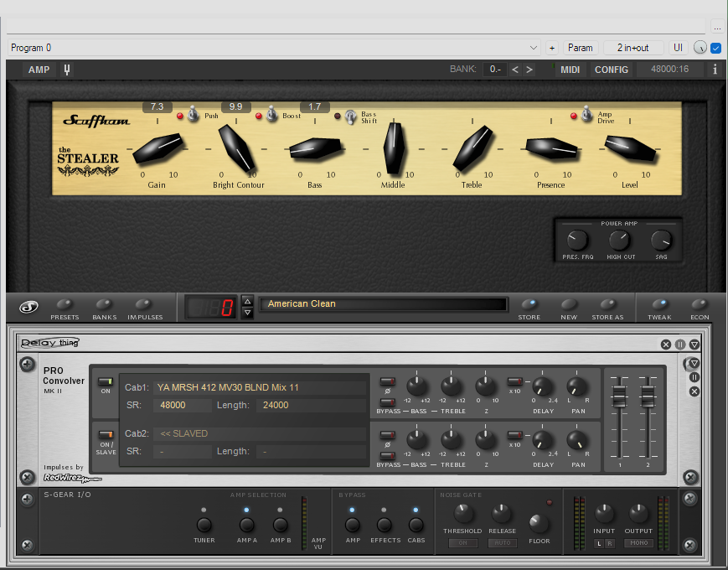Open Cab1 impulse selector YA MRSH 412
This screenshot has height=570, width=728.
coord(259,387)
